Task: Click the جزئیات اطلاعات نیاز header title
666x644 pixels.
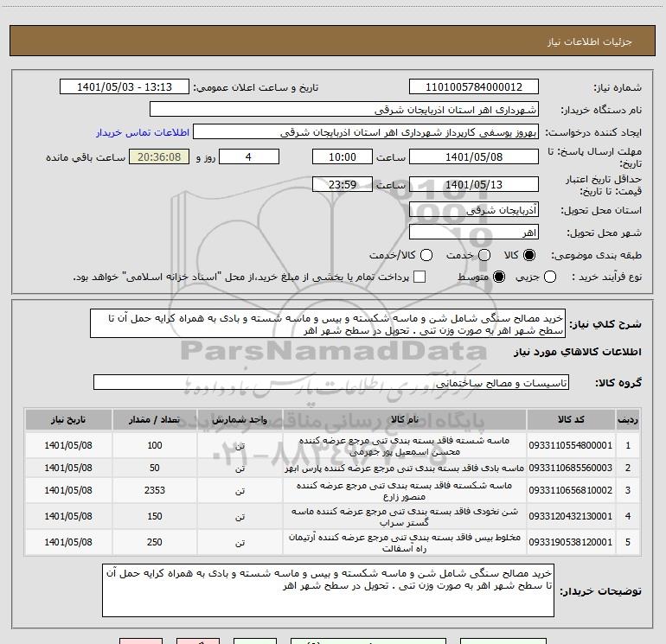Action: 589,41
